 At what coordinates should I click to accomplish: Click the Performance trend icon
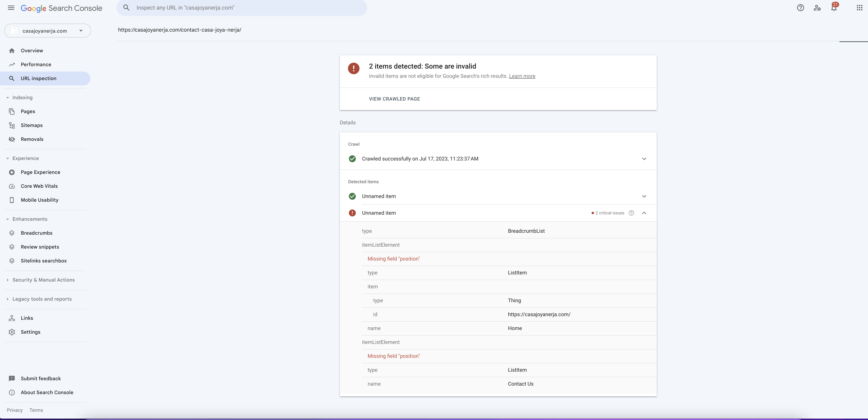pos(12,64)
